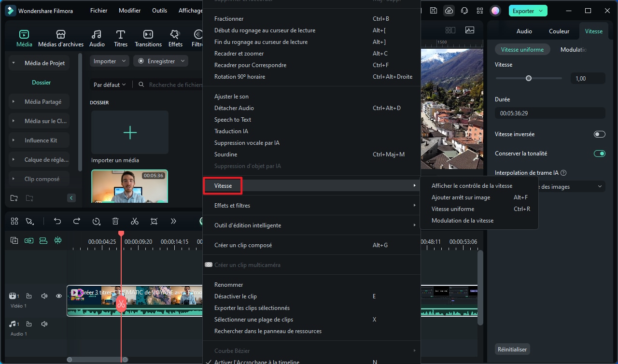Click the save project icon
The width and height of the screenshot is (618, 364).
[x=434, y=11]
